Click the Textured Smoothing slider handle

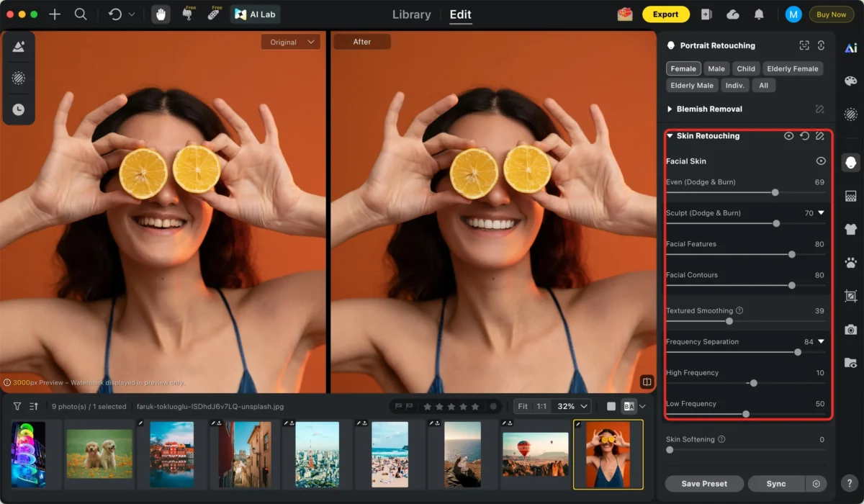729,321
